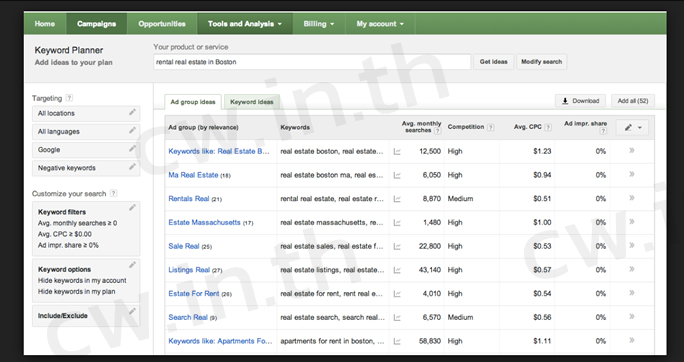
Task: Edit All locations targeting pencil icon
Action: 132,112
